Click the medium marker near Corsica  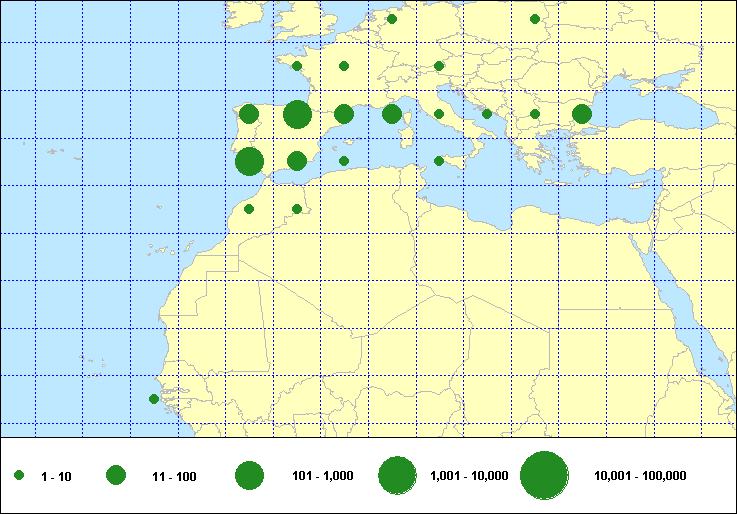pyautogui.click(x=392, y=114)
